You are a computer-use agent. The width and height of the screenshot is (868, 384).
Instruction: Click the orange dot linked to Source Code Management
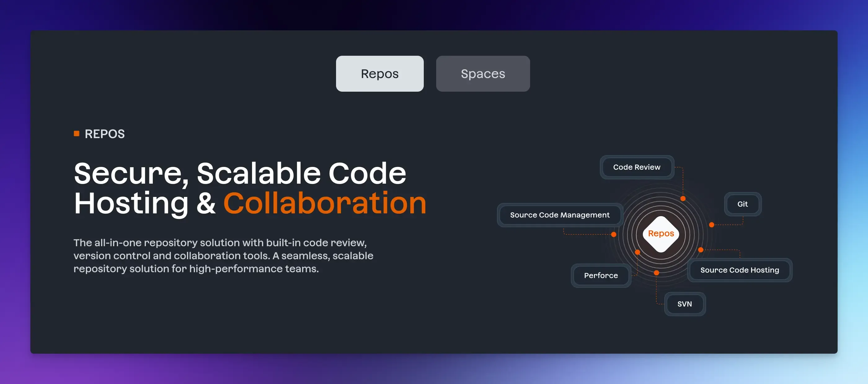[613, 234]
